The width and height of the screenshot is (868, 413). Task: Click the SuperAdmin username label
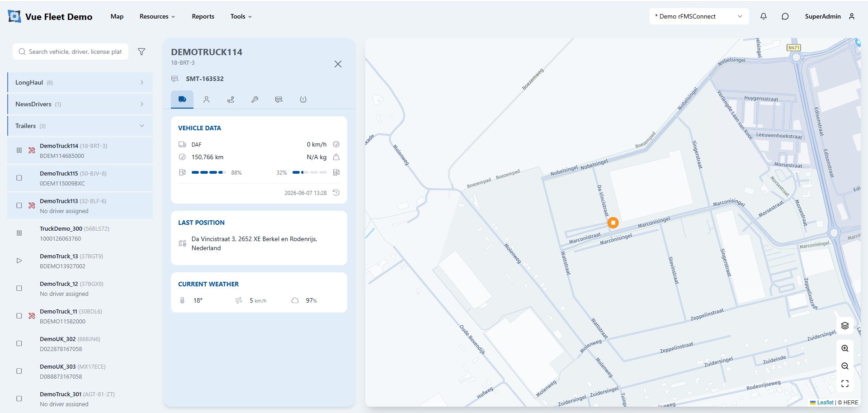(x=823, y=16)
